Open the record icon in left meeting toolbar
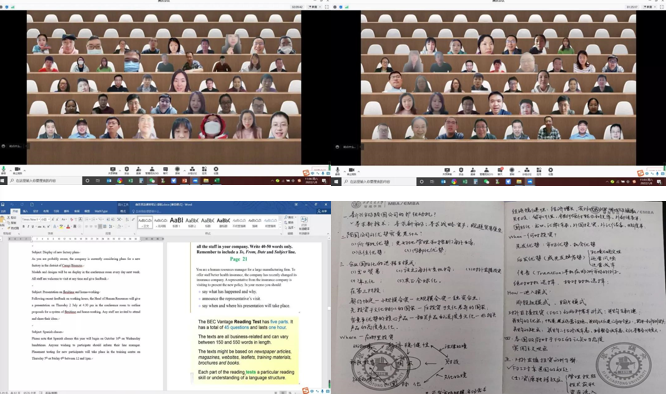The width and height of the screenshot is (668, 394). point(177,170)
